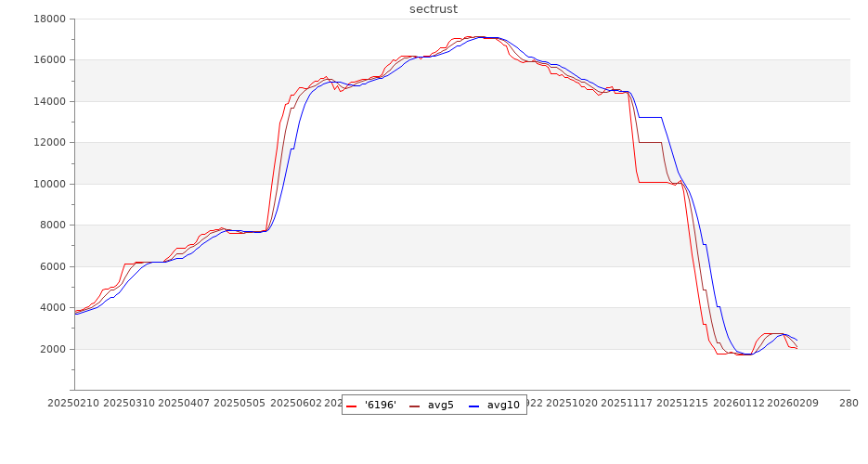Click the red line swatch for '6196'
Image resolution: width=868 pixels, height=464 pixels.
(x=352, y=406)
